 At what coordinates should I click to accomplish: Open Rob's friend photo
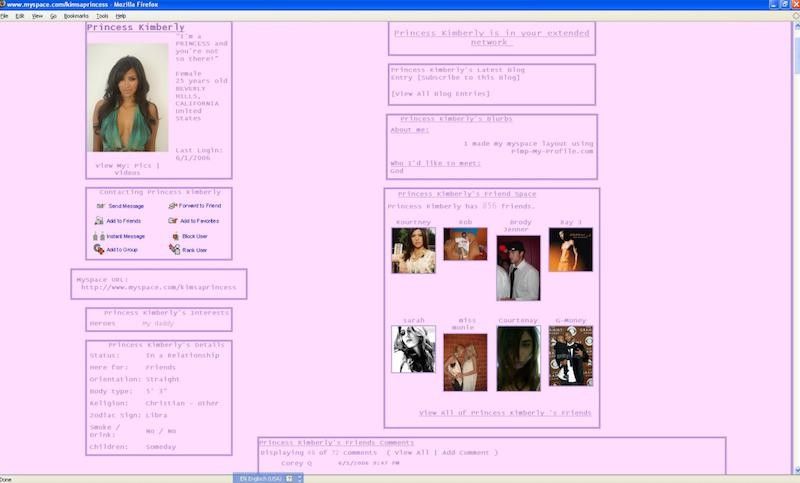(465, 244)
